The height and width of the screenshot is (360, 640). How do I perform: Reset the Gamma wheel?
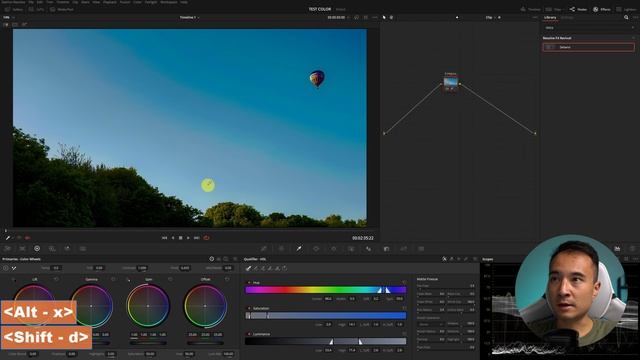tap(113, 279)
